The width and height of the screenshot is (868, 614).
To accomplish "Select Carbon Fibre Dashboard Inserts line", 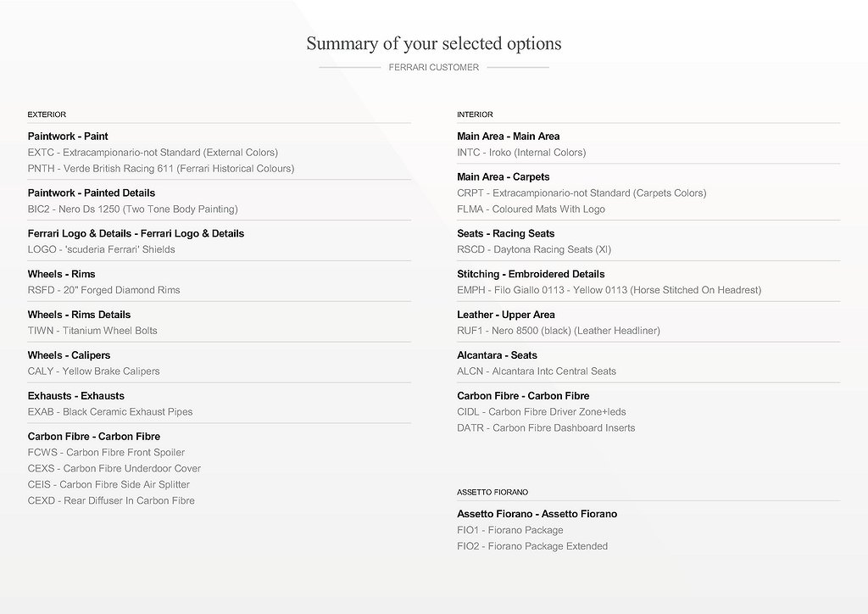I will tap(546, 428).
